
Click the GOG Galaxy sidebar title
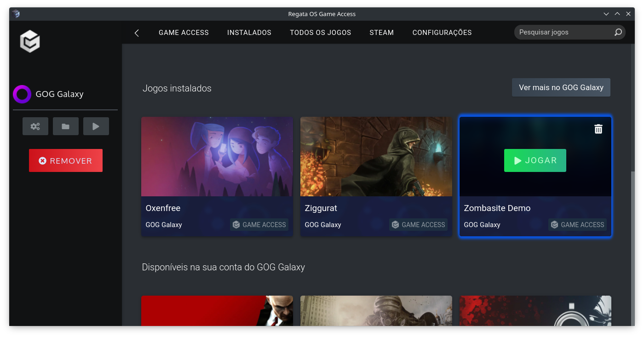tap(60, 94)
